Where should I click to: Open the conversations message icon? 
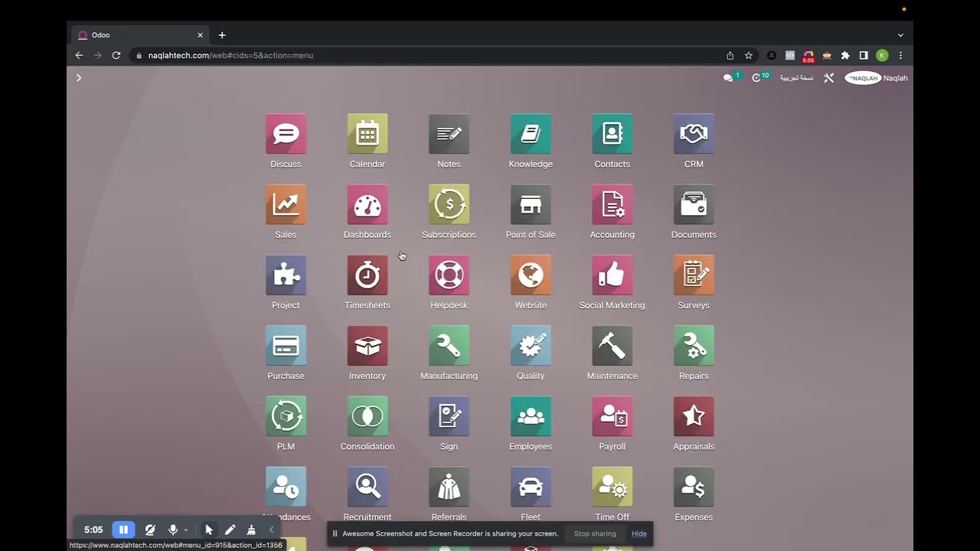pos(728,78)
